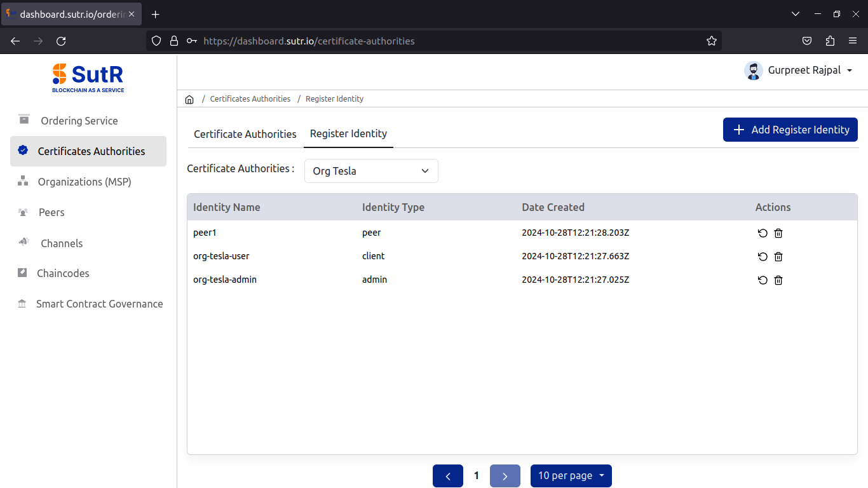Image resolution: width=868 pixels, height=488 pixels.
Task: Select the peer1 identity name
Action: 205,233
